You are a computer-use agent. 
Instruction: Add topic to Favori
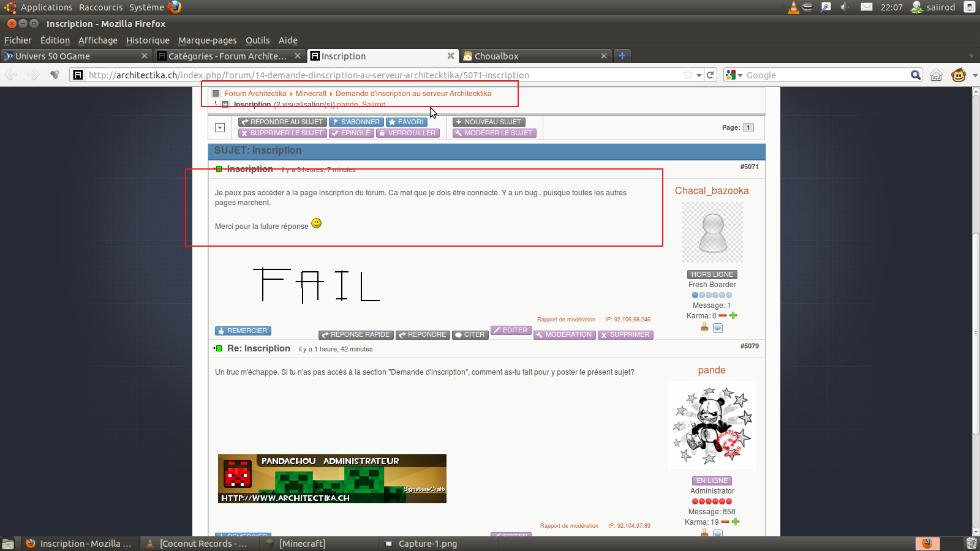point(407,122)
